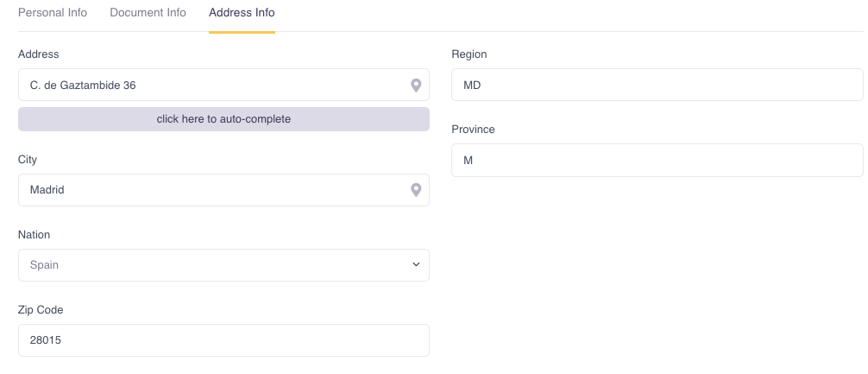Image resolution: width=868 pixels, height=374 pixels.
Task: Click the Zip Code field with 28015
Action: coord(223,340)
